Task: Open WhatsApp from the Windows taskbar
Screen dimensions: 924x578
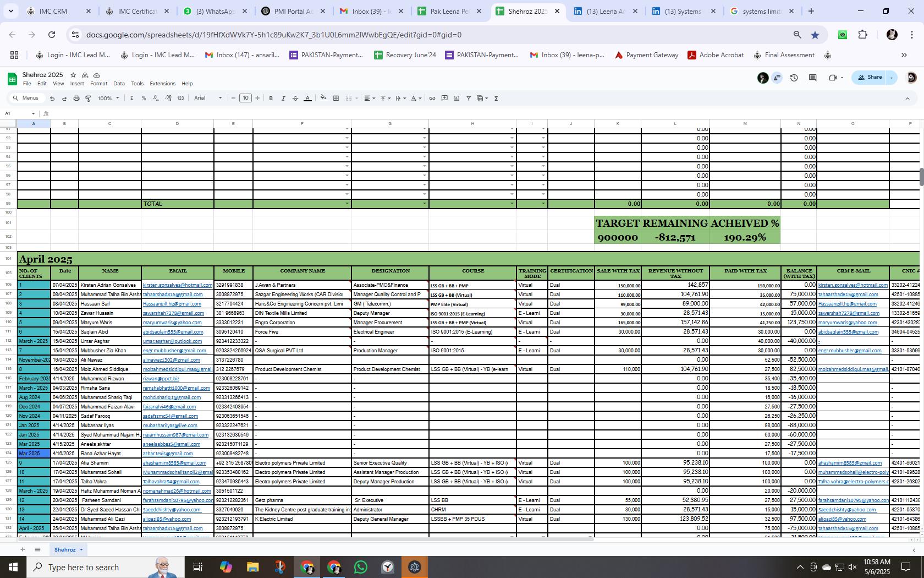Action: coord(361,567)
